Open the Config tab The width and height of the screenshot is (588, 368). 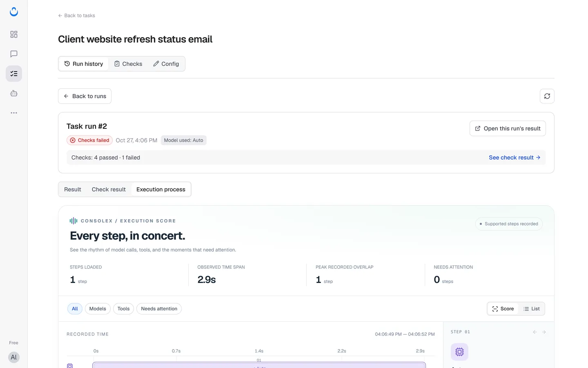(166, 64)
